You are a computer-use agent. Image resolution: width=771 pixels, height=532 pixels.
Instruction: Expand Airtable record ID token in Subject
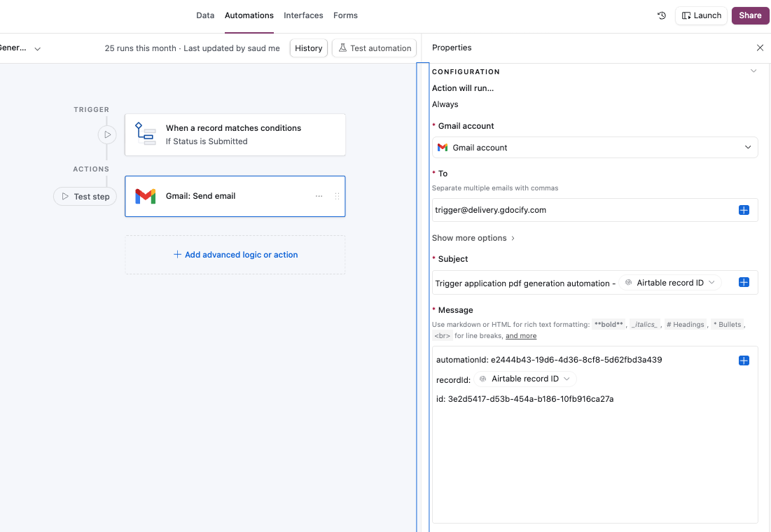(x=712, y=283)
